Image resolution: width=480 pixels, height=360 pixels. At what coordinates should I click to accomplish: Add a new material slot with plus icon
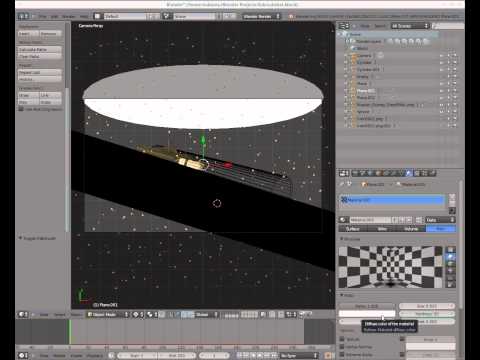pyautogui.click(x=452, y=197)
